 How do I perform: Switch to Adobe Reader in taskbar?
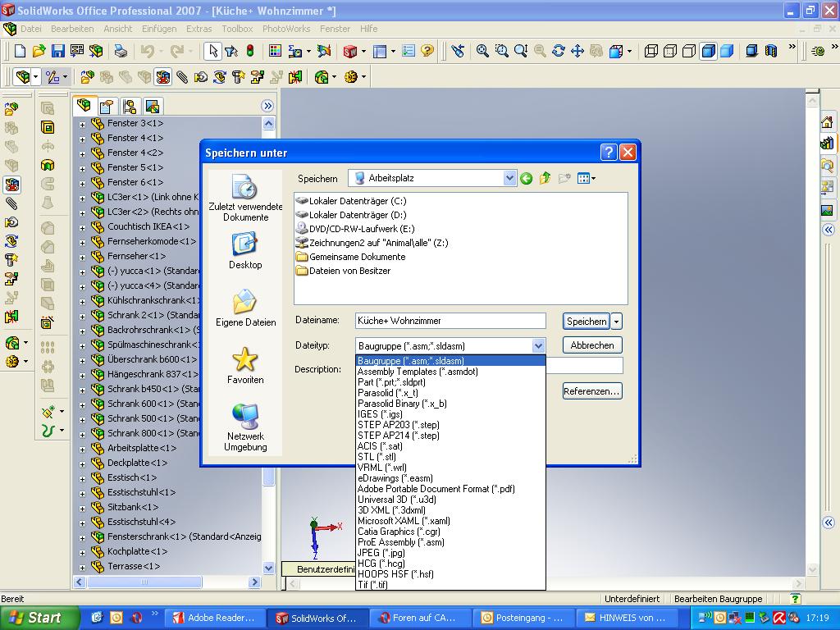coord(214,618)
